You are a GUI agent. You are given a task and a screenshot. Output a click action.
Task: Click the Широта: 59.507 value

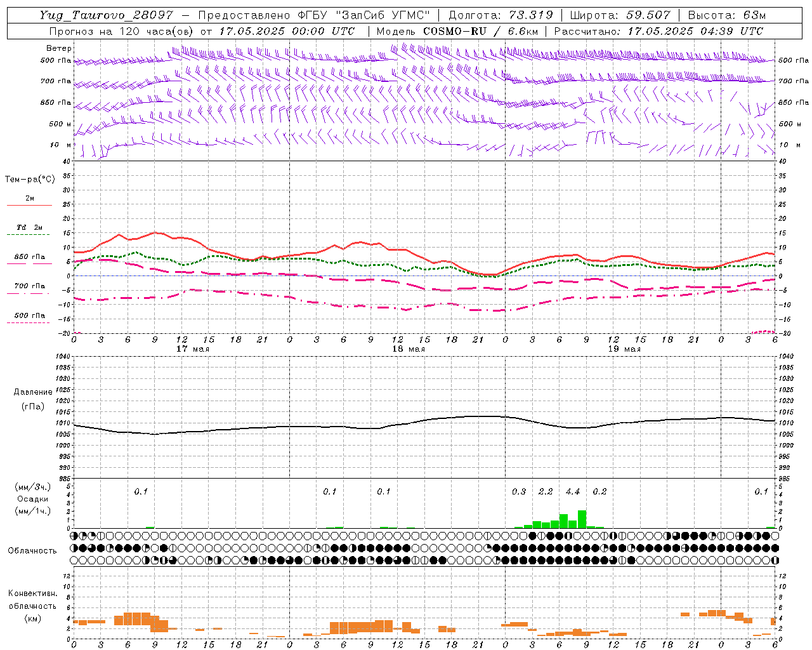coord(620,15)
